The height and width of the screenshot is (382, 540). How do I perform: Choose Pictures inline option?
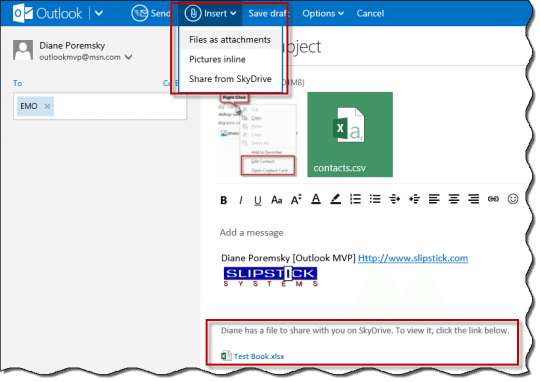(x=217, y=59)
